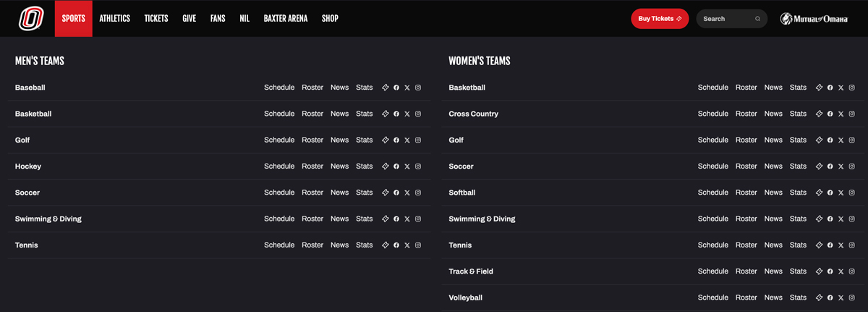Image resolution: width=868 pixels, height=312 pixels.
Task: Open Men's Swimming & Diving Instagram icon
Action: [418, 219]
